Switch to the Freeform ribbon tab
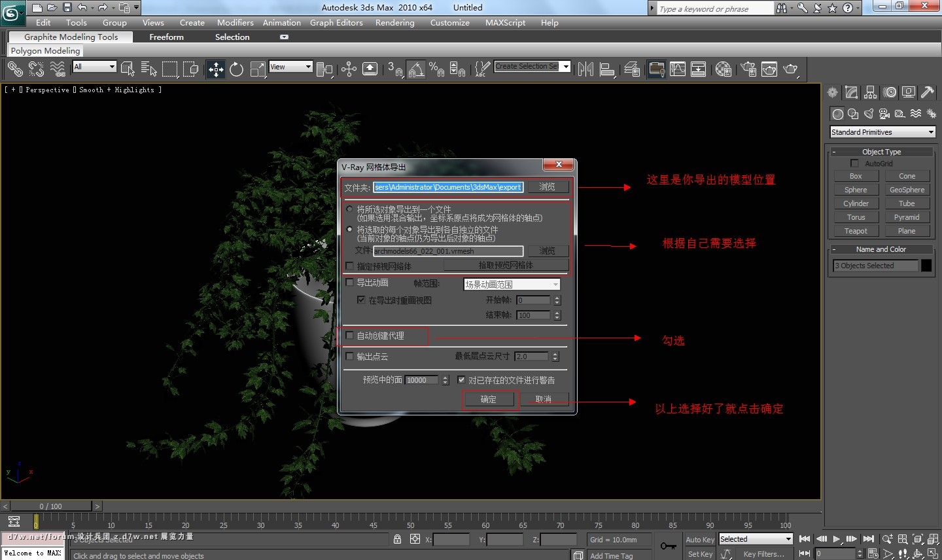Viewport: 942px width, 560px height. pos(166,37)
